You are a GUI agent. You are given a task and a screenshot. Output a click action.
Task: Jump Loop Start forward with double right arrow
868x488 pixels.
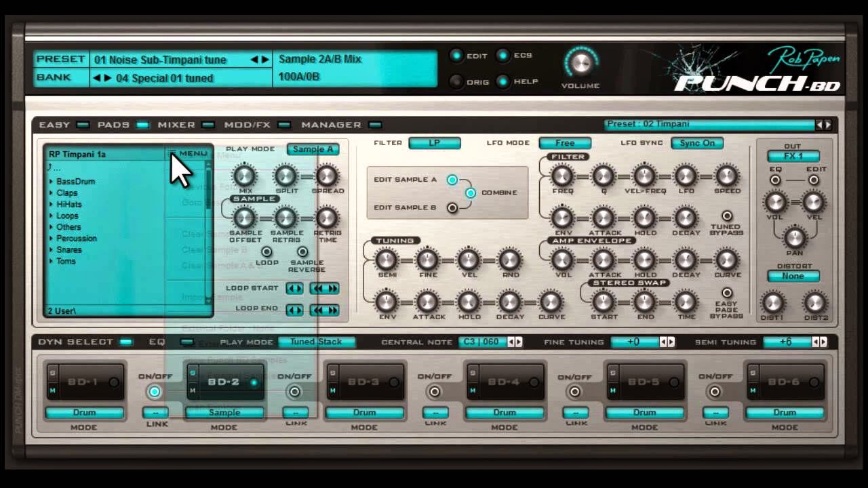click(x=333, y=289)
